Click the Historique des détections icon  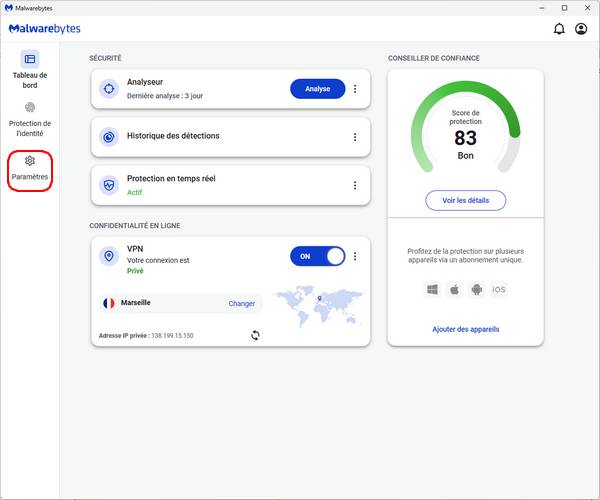tap(109, 137)
